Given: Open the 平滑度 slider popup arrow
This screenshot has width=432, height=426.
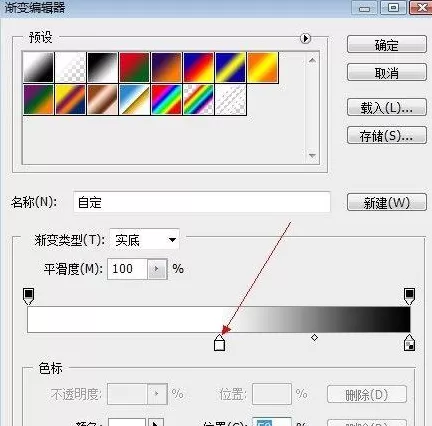Looking at the screenshot, I should coord(157,269).
